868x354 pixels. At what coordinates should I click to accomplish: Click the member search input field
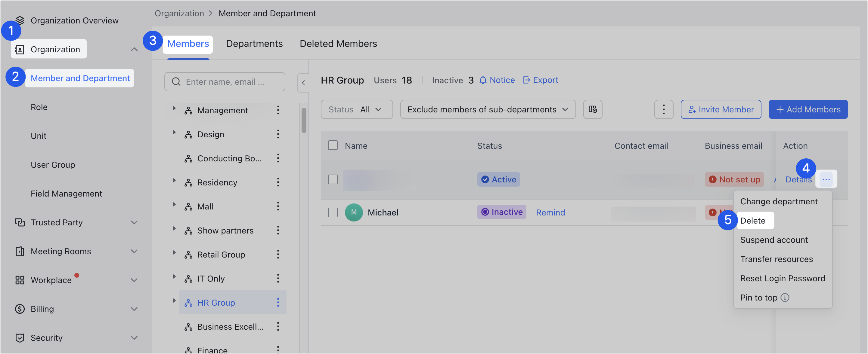tap(225, 81)
